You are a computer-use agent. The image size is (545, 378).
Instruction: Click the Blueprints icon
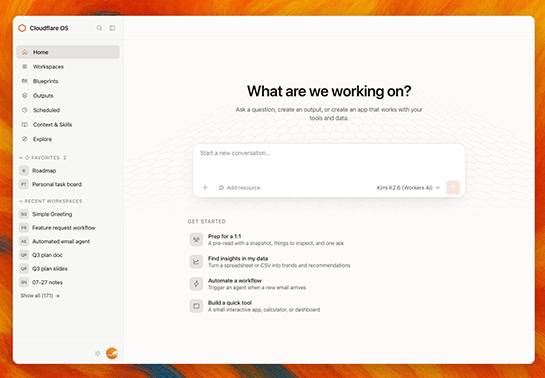pyautogui.click(x=25, y=81)
